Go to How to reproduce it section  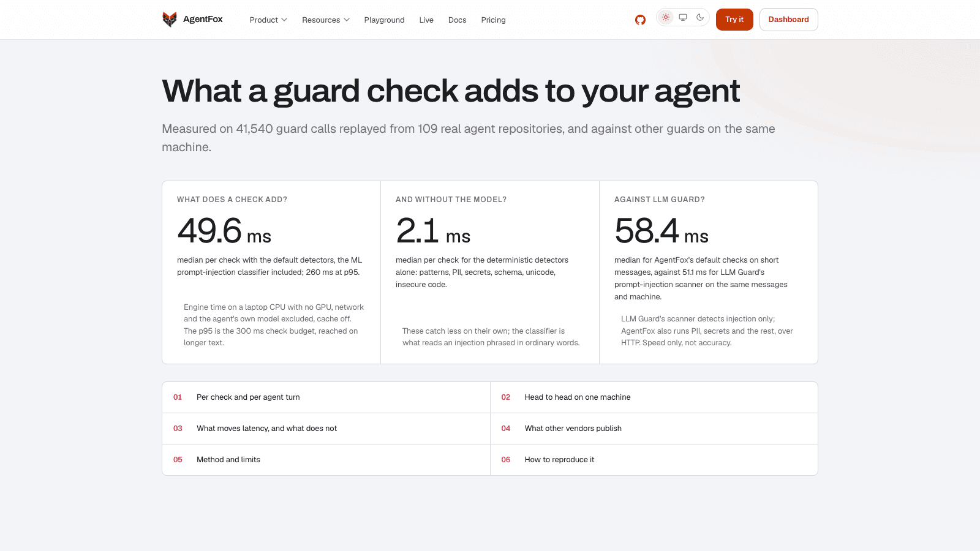[x=654, y=460]
